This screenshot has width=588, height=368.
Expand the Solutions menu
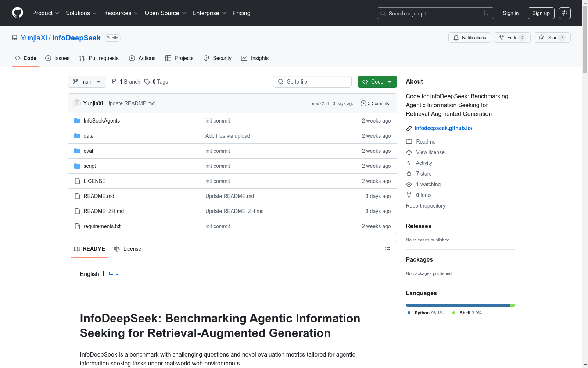click(81, 13)
